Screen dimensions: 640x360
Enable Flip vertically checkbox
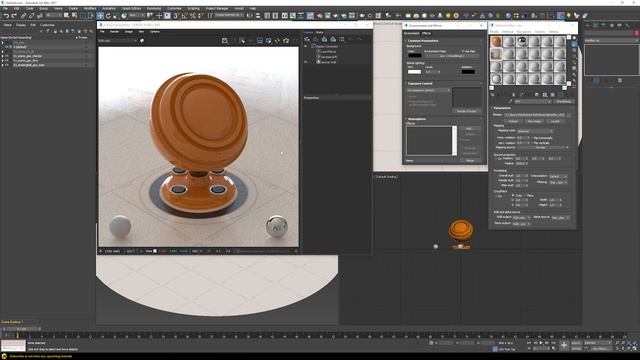[533, 143]
